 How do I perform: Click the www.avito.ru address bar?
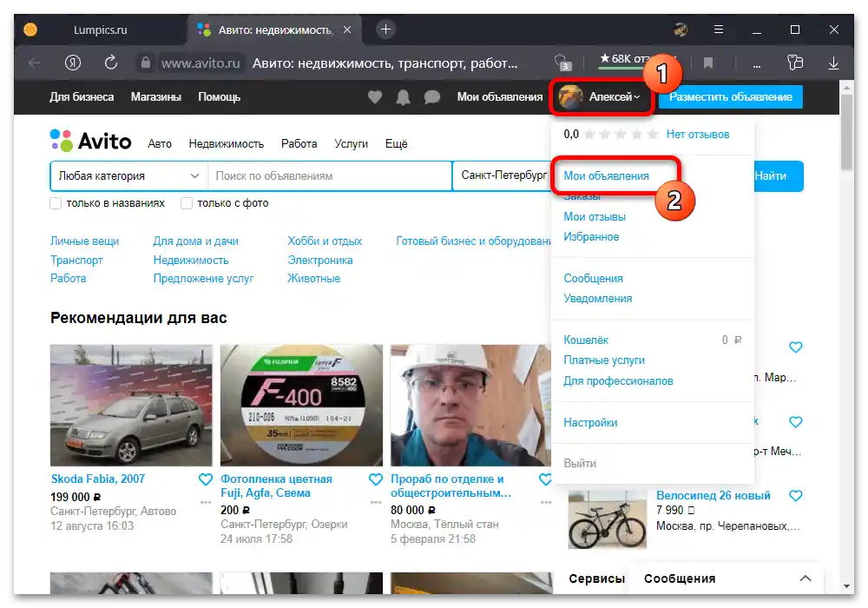(201, 63)
